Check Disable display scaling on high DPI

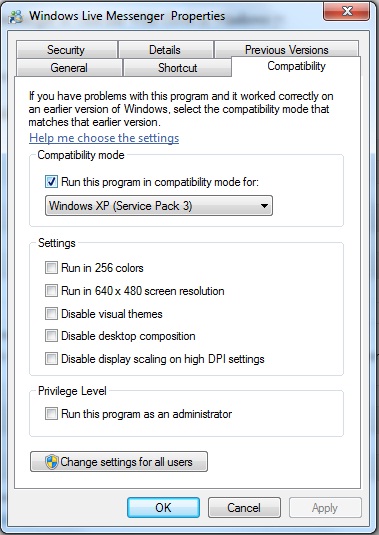(52, 359)
